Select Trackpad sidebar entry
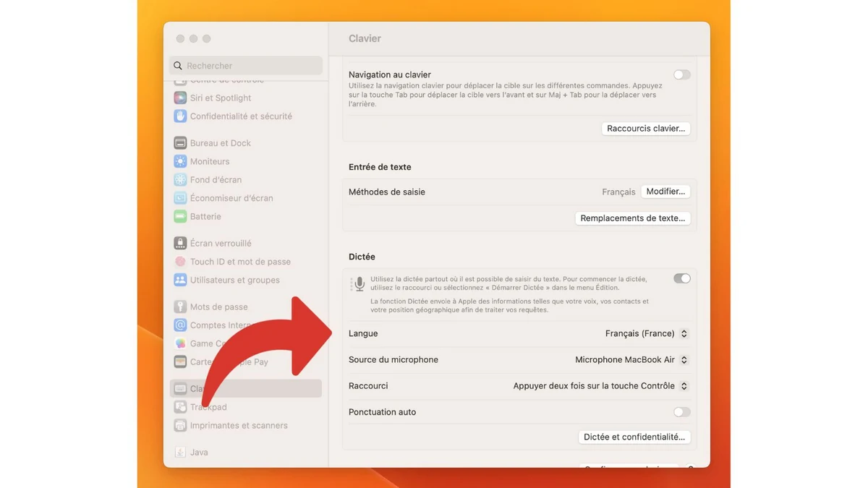This screenshot has height=488, width=868. [246, 407]
